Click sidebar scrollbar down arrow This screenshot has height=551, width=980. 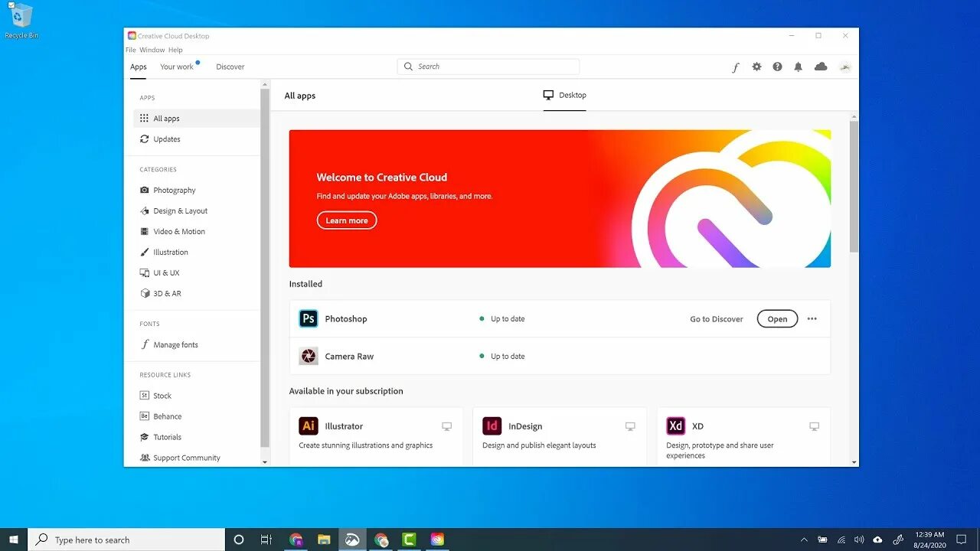(265, 462)
